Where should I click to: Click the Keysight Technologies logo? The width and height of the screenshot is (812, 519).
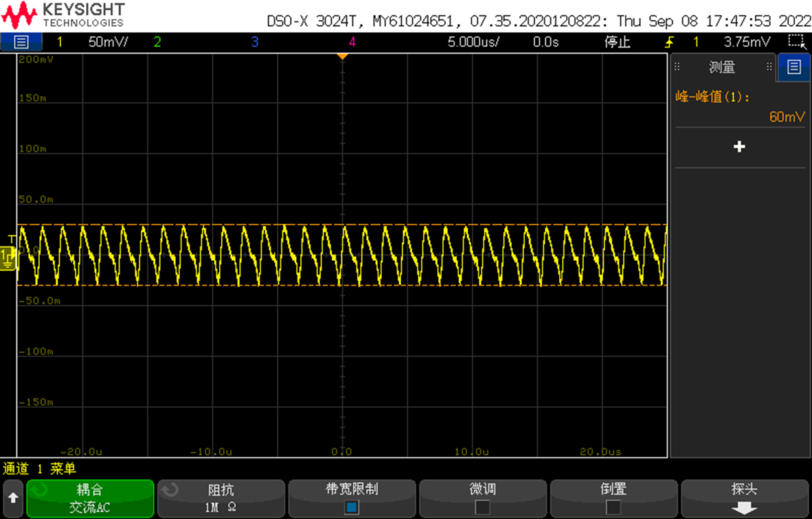pyautogui.click(x=63, y=15)
